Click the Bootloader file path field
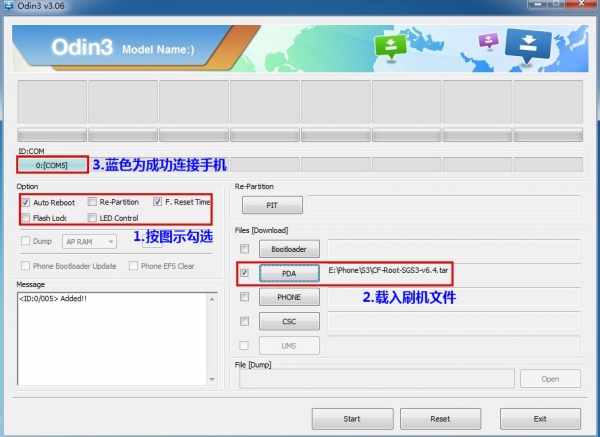 pos(454,249)
